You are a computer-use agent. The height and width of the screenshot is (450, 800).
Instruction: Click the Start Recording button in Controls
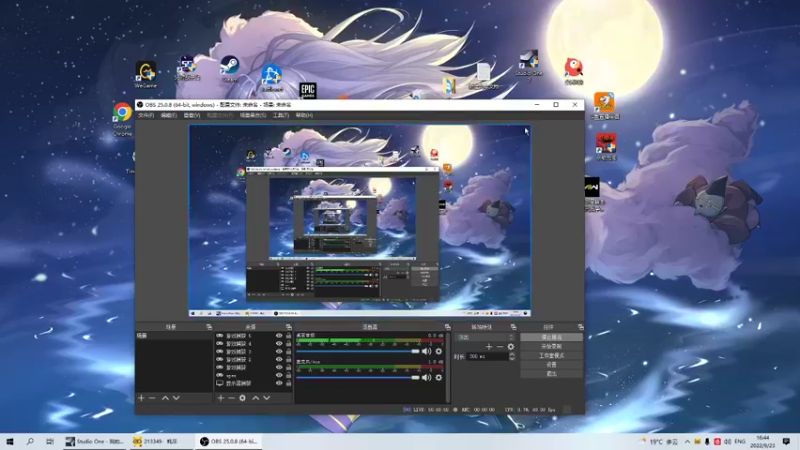(x=551, y=346)
